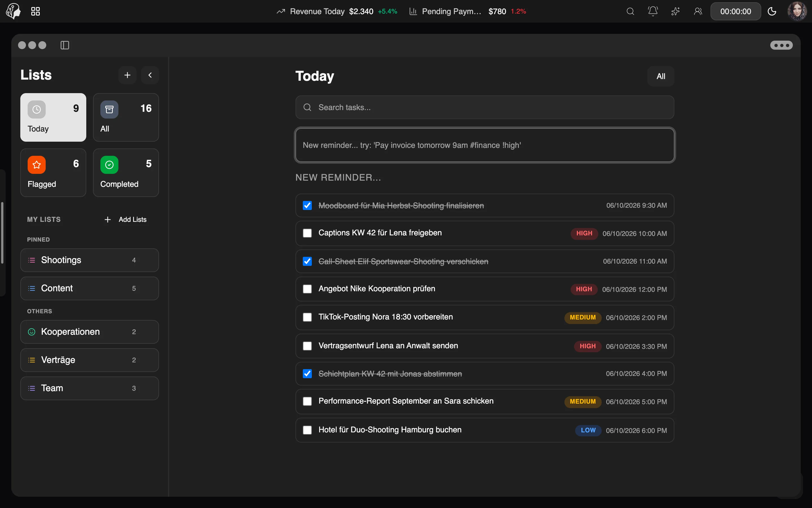The width and height of the screenshot is (812, 508).
Task: Click the pink Shootings list icon
Action: [x=32, y=260]
